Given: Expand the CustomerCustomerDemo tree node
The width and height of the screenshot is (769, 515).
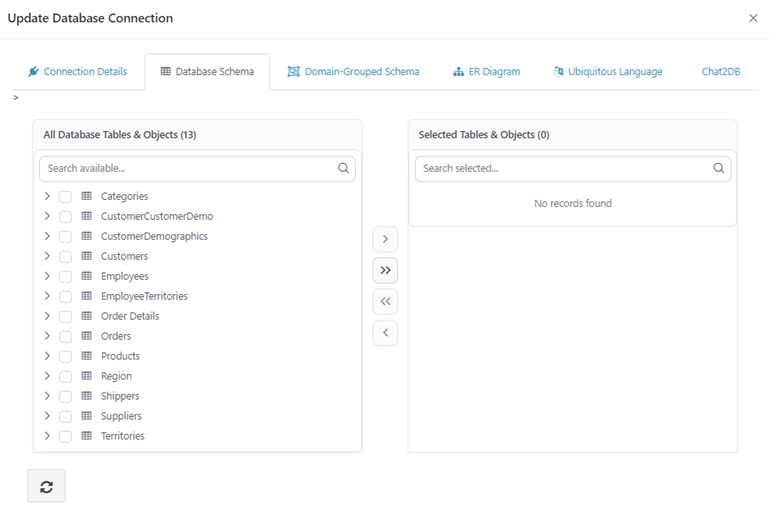Looking at the screenshot, I should [x=47, y=216].
